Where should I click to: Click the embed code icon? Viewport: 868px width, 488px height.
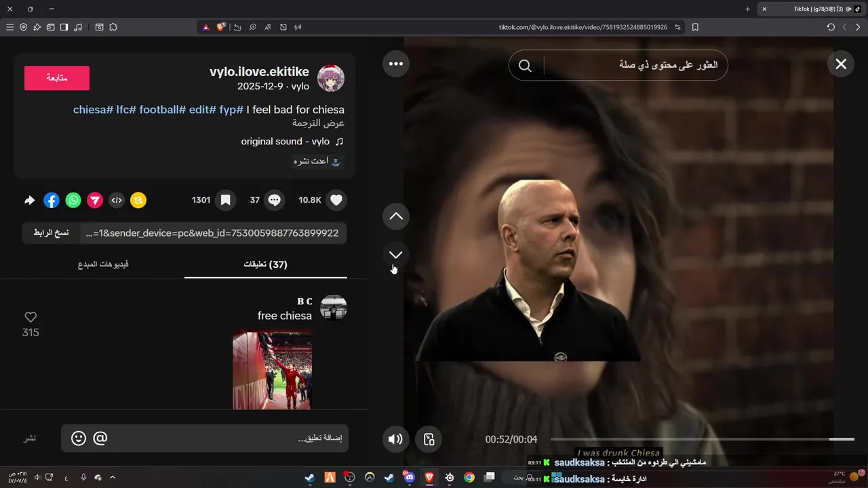pos(117,200)
